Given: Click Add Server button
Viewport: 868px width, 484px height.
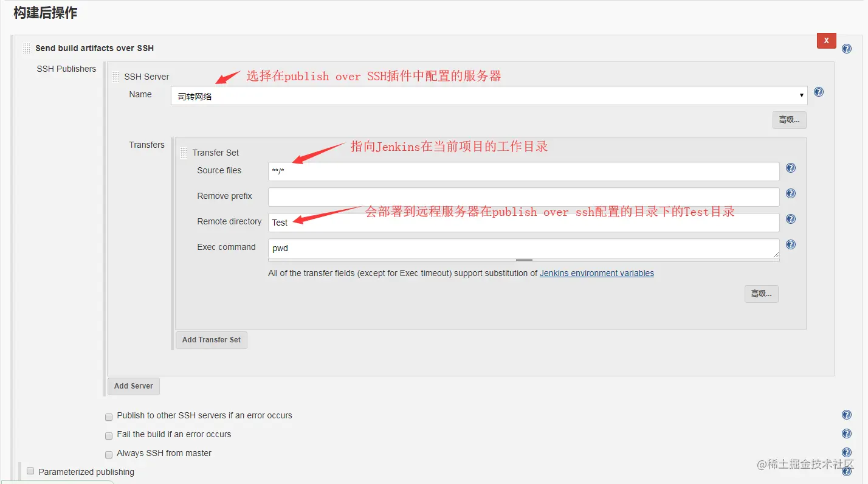Looking at the screenshot, I should pyautogui.click(x=134, y=386).
